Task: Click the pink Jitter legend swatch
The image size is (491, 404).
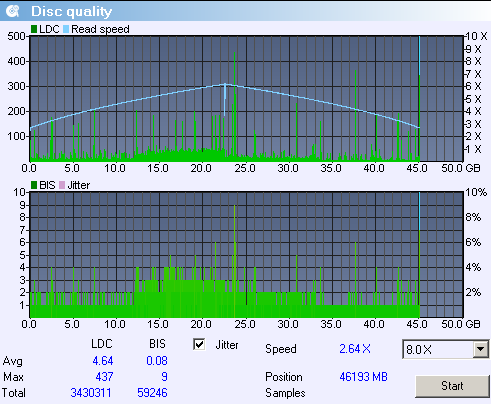Action: (x=62, y=185)
